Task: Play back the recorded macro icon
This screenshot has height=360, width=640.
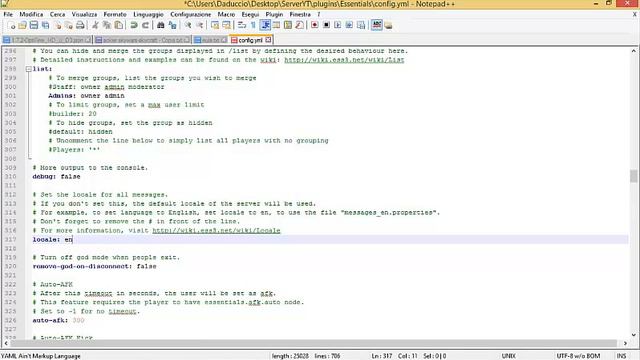Action: click(x=338, y=25)
